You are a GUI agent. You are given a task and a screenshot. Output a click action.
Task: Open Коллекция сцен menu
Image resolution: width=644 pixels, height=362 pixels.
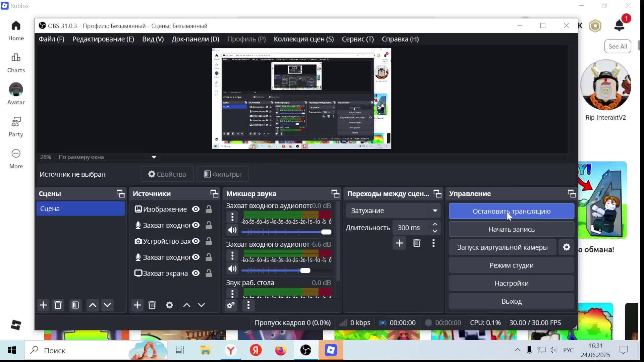(x=304, y=39)
